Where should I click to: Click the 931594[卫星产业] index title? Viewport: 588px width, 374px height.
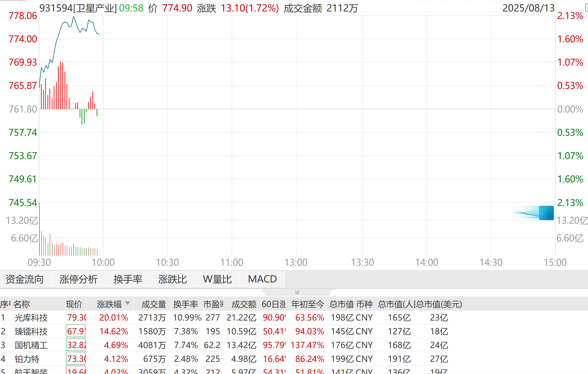[x=78, y=8]
